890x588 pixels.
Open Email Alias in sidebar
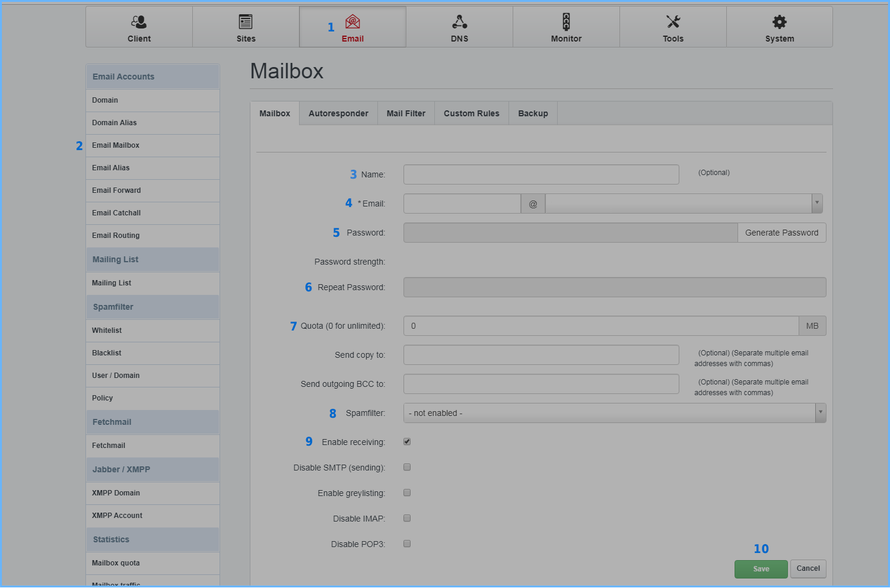[x=152, y=168]
